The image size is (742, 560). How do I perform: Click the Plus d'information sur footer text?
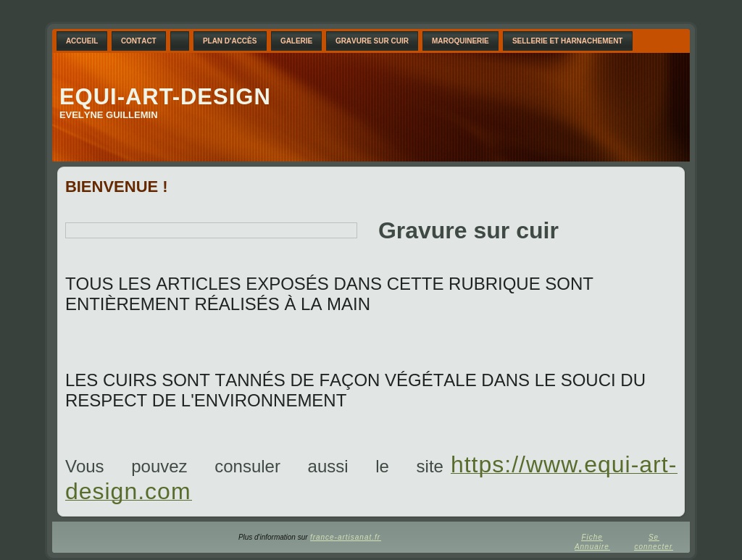coord(273,538)
